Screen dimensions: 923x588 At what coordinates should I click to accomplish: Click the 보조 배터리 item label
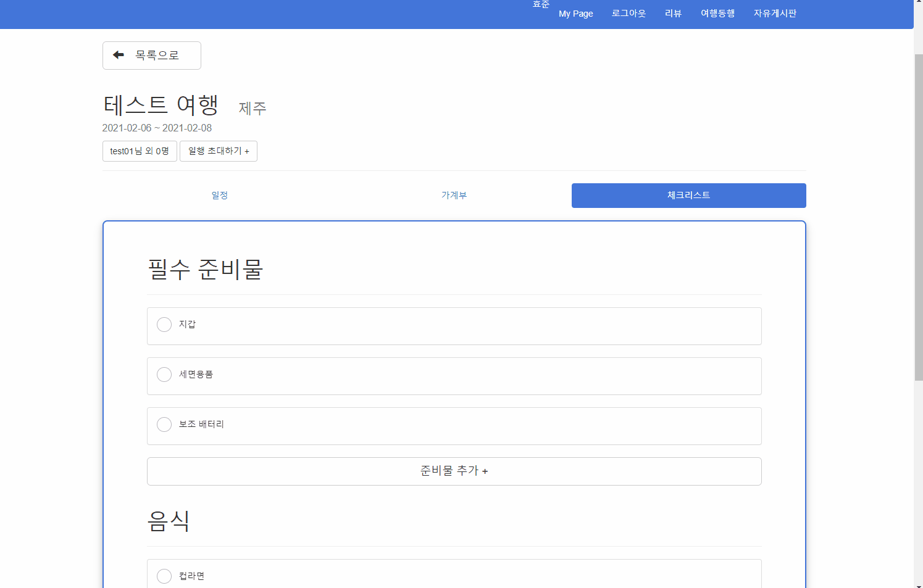click(201, 424)
